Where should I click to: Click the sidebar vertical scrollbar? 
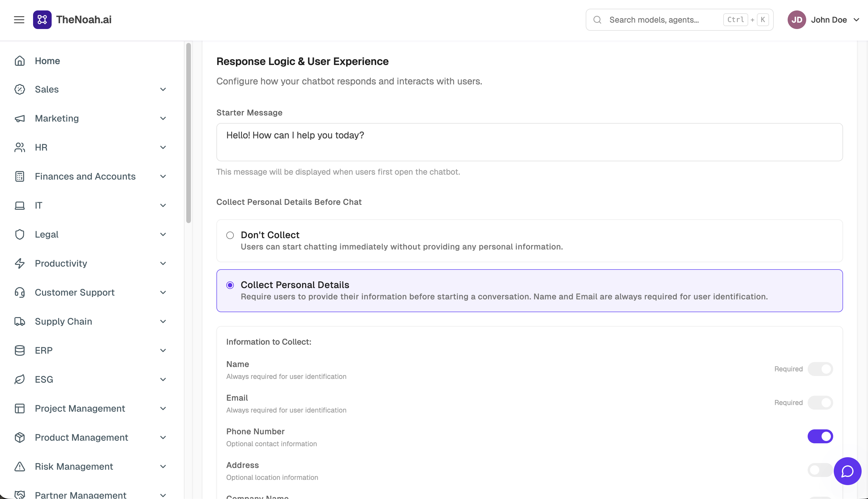click(189, 133)
